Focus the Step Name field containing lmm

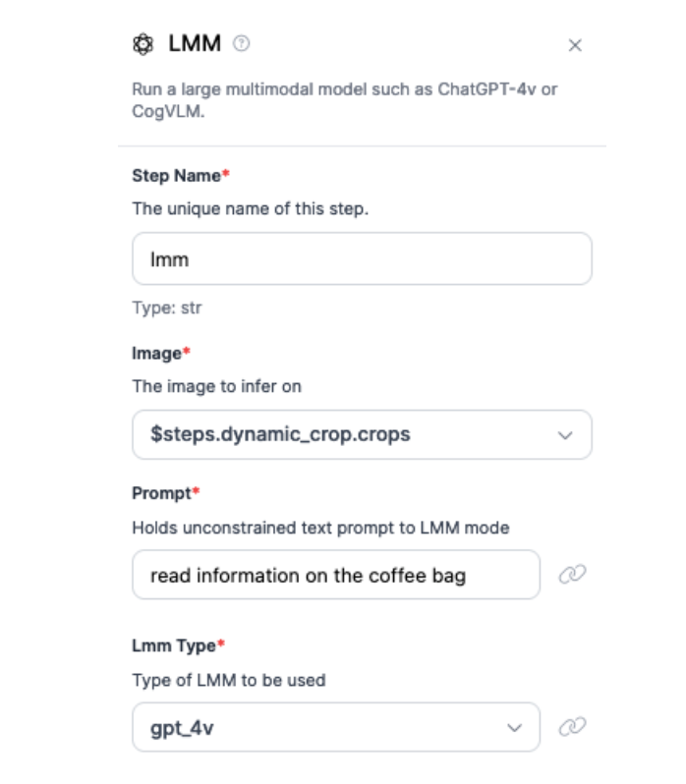[362, 258]
